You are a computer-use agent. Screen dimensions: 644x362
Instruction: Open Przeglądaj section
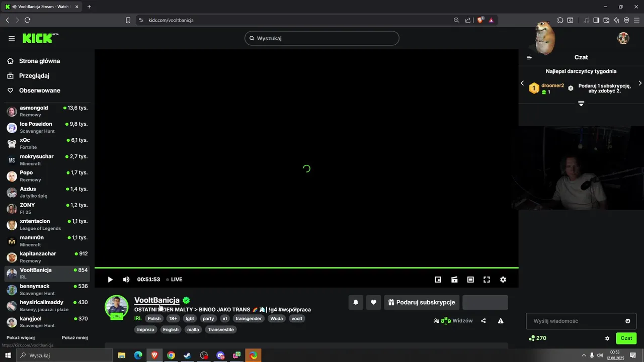click(28, 76)
